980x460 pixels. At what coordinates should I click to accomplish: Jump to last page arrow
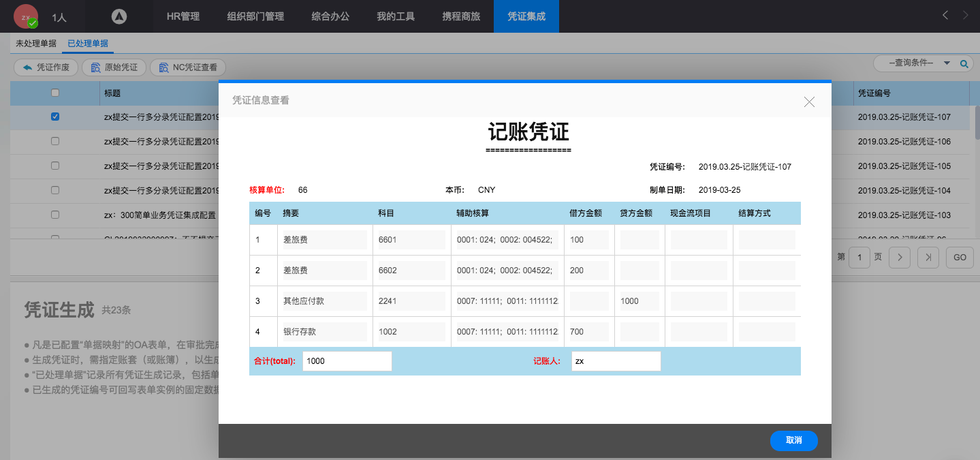click(928, 257)
